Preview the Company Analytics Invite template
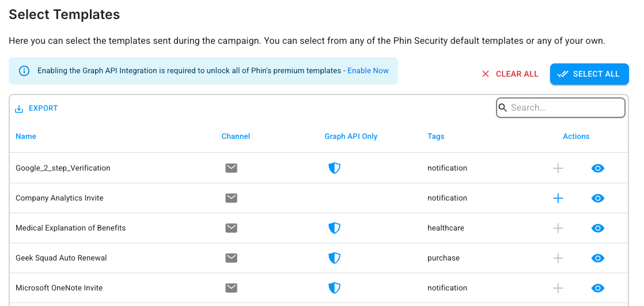This screenshot has width=644, height=306. (x=597, y=198)
